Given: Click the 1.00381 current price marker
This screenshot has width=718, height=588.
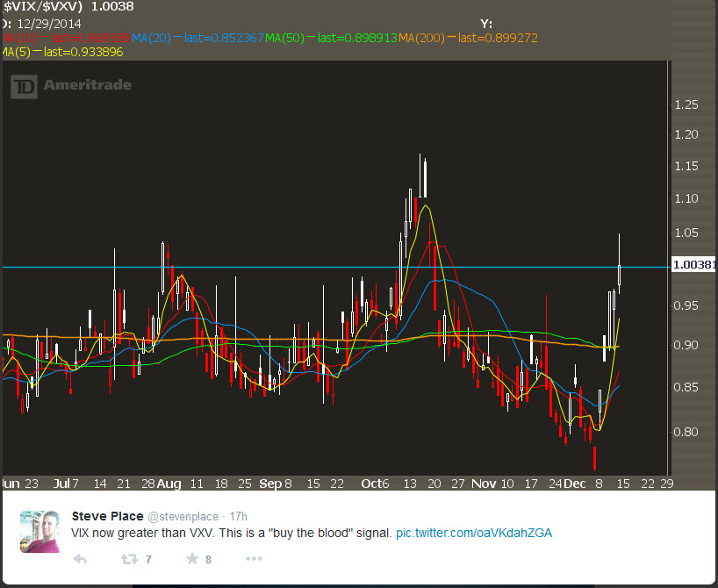Looking at the screenshot, I should pos(693,265).
